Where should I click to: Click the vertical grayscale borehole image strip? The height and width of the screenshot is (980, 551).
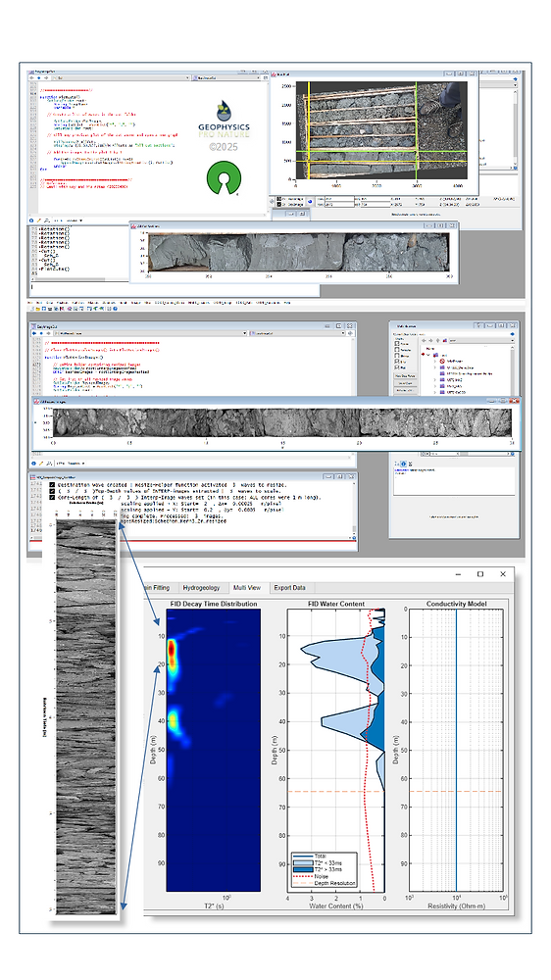[x=86, y=715]
